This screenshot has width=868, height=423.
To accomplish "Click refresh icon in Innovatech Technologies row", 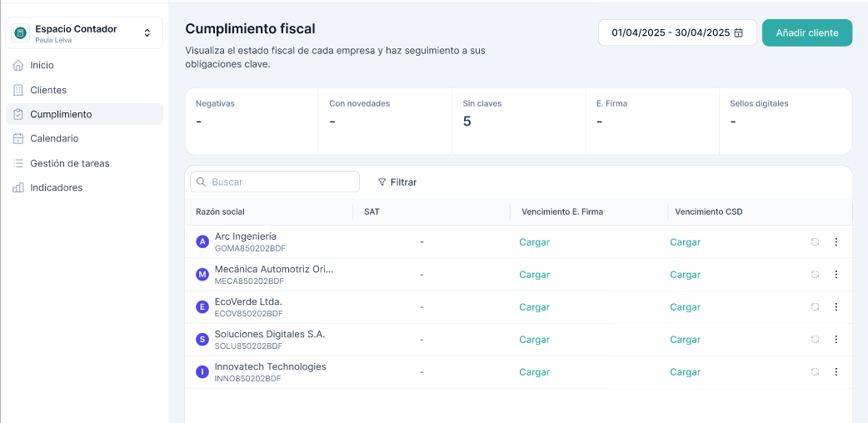I will coord(815,371).
